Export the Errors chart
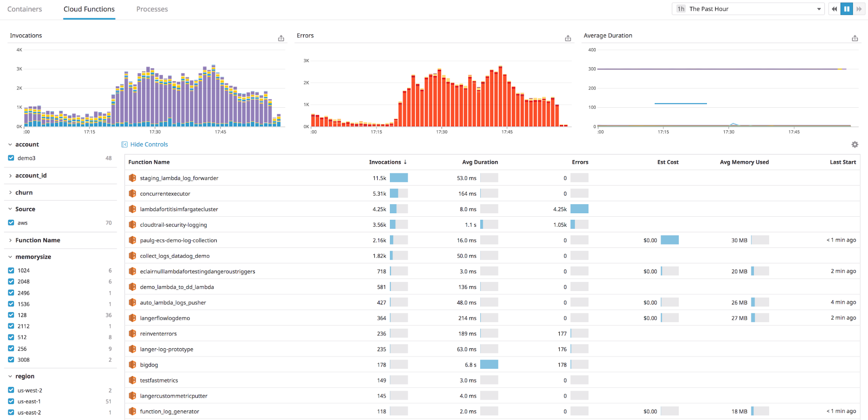The width and height of the screenshot is (868, 420). pyautogui.click(x=568, y=38)
